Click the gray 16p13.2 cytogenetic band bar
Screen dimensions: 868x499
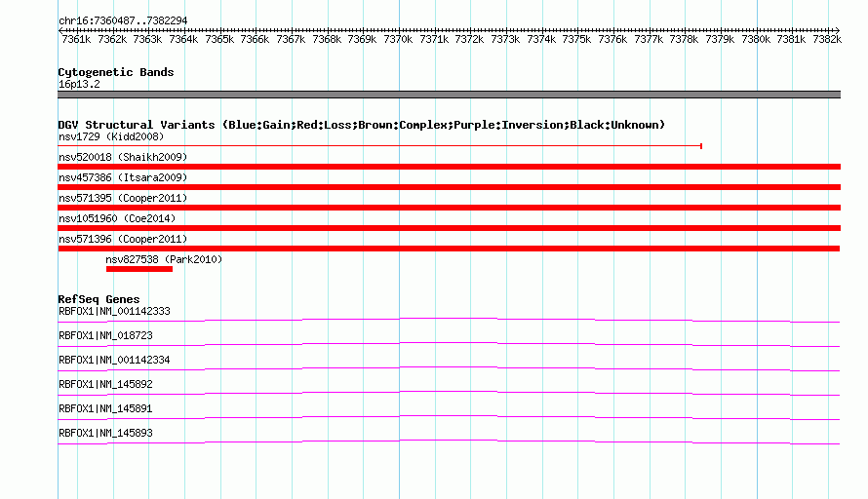[449, 95]
